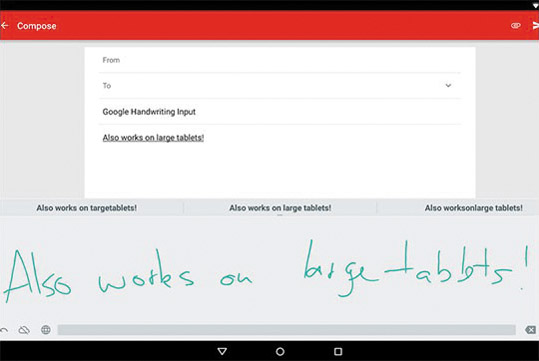Click the underlined body text line
539x361 pixels.
(153, 138)
